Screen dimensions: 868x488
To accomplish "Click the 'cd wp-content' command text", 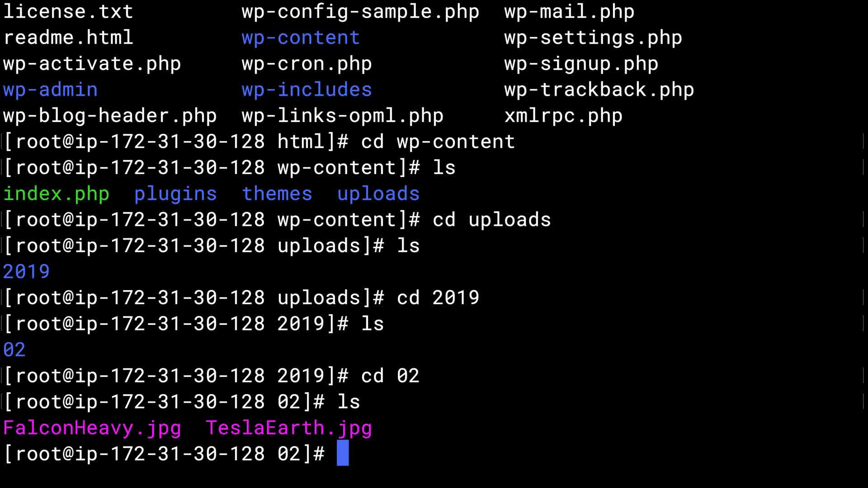I will pos(438,142).
